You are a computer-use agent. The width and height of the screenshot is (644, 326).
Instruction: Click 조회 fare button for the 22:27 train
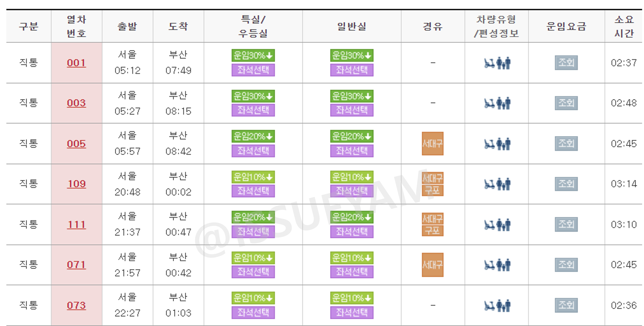(x=566, y=305)
